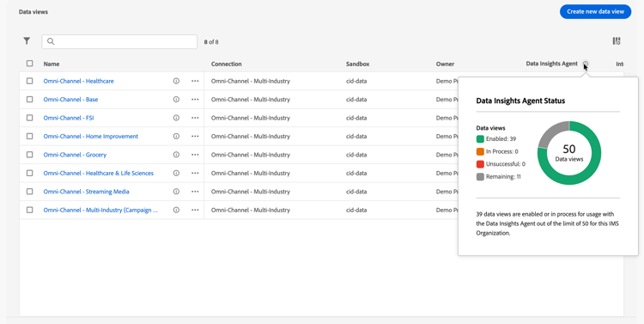Click the 'Enabled: 39' legend text

tap(501, 139)
